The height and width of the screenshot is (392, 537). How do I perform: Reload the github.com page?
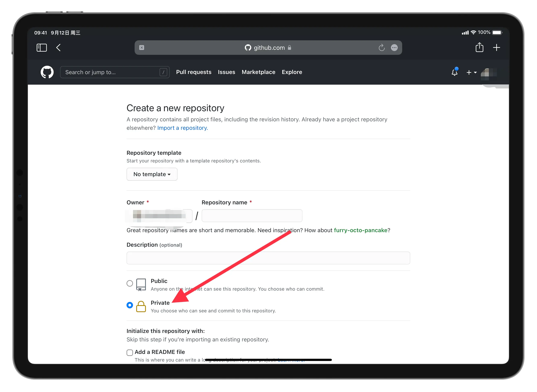pyautogui.click(x=382, y=48)
